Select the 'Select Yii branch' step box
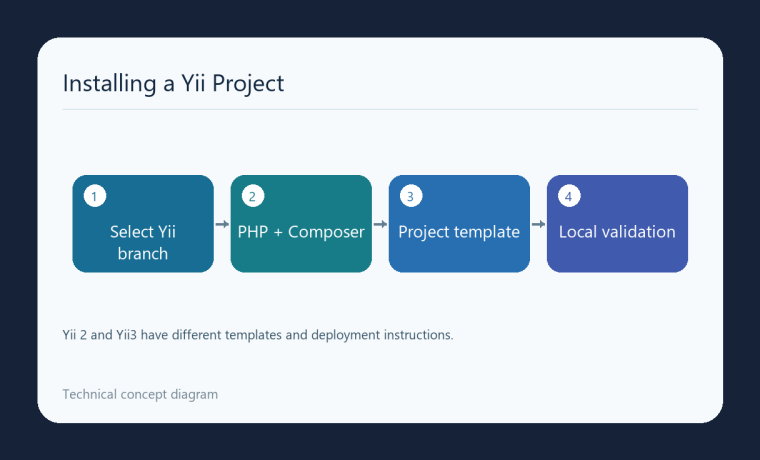The image size is (760, 460). pyautogui.click(x=143, y=224)
